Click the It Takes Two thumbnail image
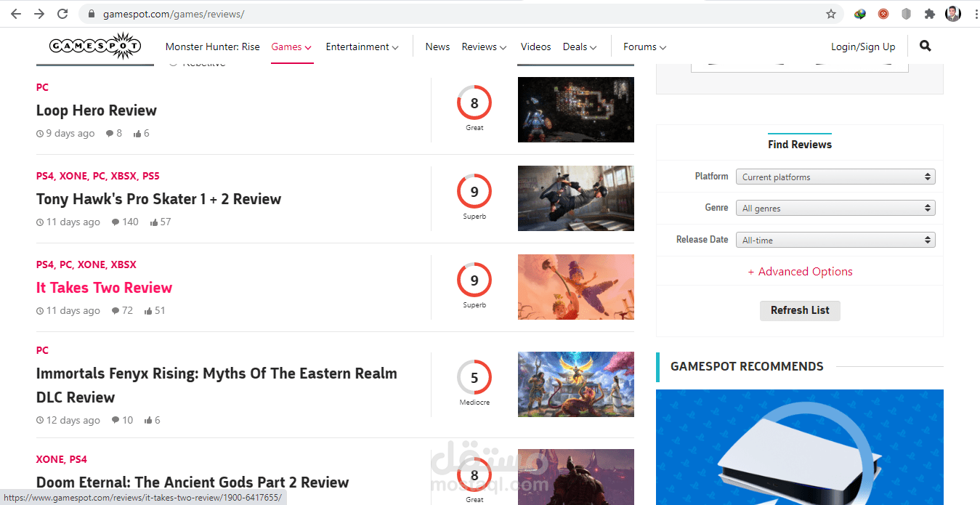Image resolution: width=980 pixels, height=505 pixels. click(x=576, y=287)
